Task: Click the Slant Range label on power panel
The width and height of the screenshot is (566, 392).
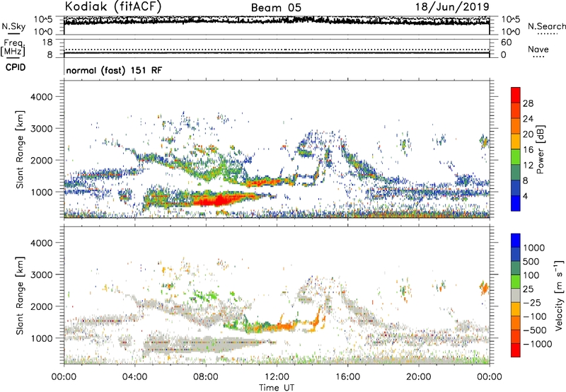Action: (20, 149)
